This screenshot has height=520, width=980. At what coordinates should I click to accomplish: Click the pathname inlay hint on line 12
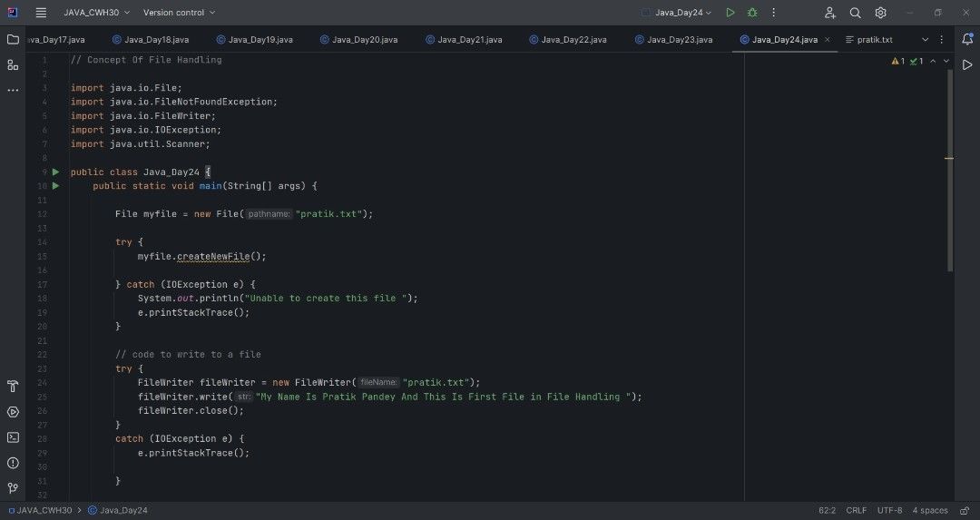269,214
